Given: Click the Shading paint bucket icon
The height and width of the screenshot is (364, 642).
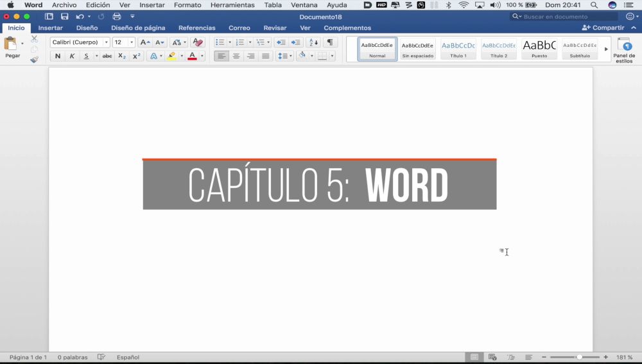Looking at the screenshot, I should point(302,55).
